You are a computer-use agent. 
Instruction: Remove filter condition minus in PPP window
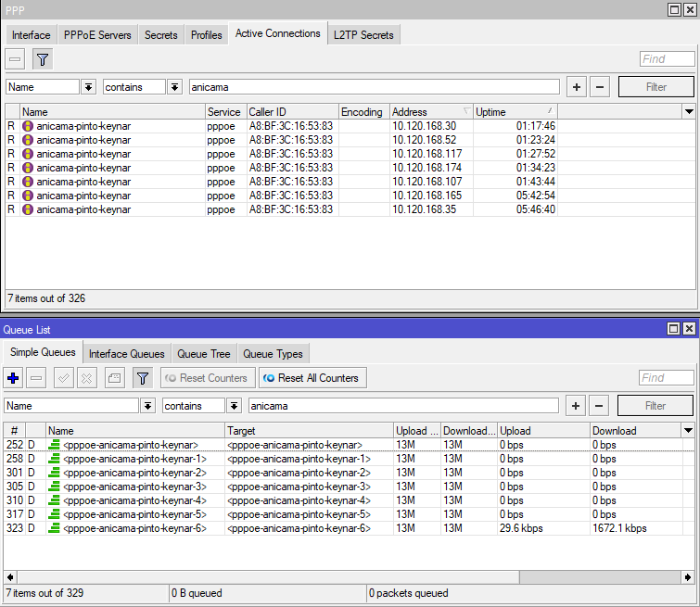coord(600,86)
